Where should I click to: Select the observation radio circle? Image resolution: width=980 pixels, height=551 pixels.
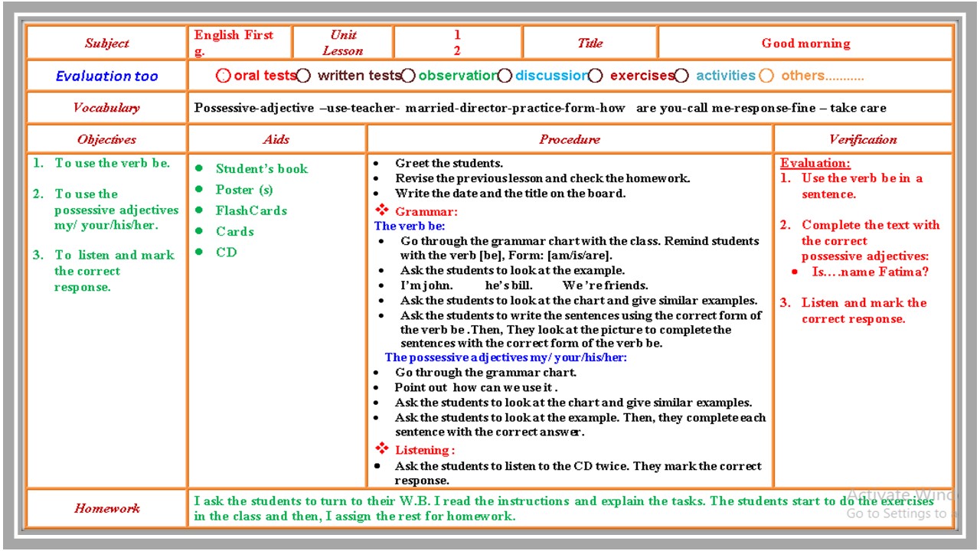pos(409,76)
